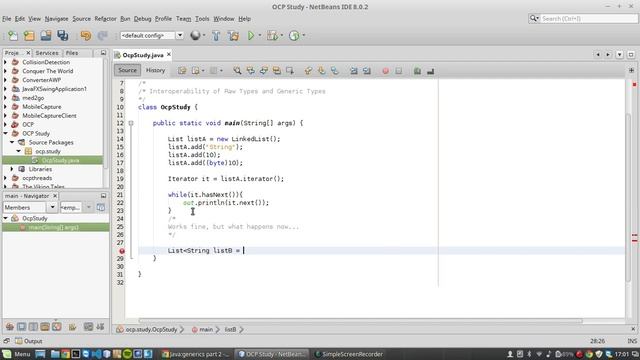The width and height of the screenshot is (640, 360).
Task: Click the listB breadcrumb item
Action: (231, 329)
